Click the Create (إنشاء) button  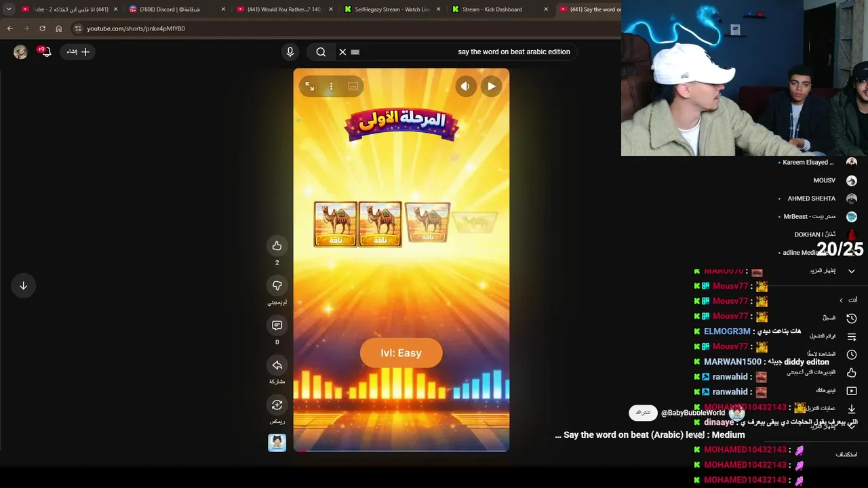point(78,52)
